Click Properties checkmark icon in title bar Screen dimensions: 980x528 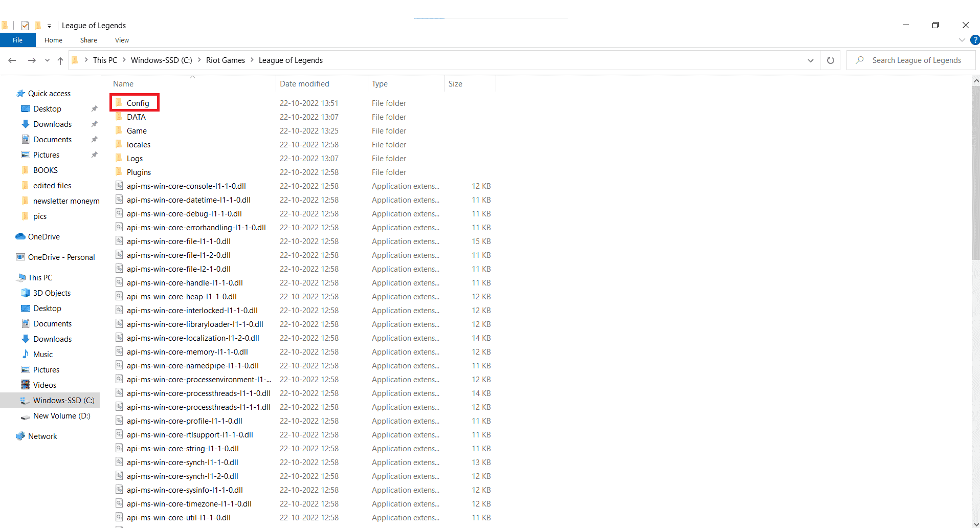(x=25, y=26)
